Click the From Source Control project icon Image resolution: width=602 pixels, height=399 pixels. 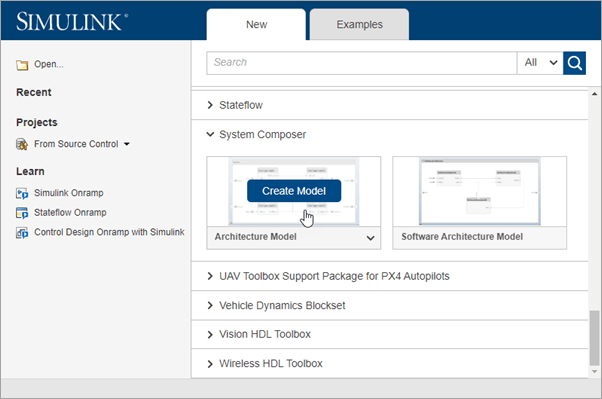point(22,144)
